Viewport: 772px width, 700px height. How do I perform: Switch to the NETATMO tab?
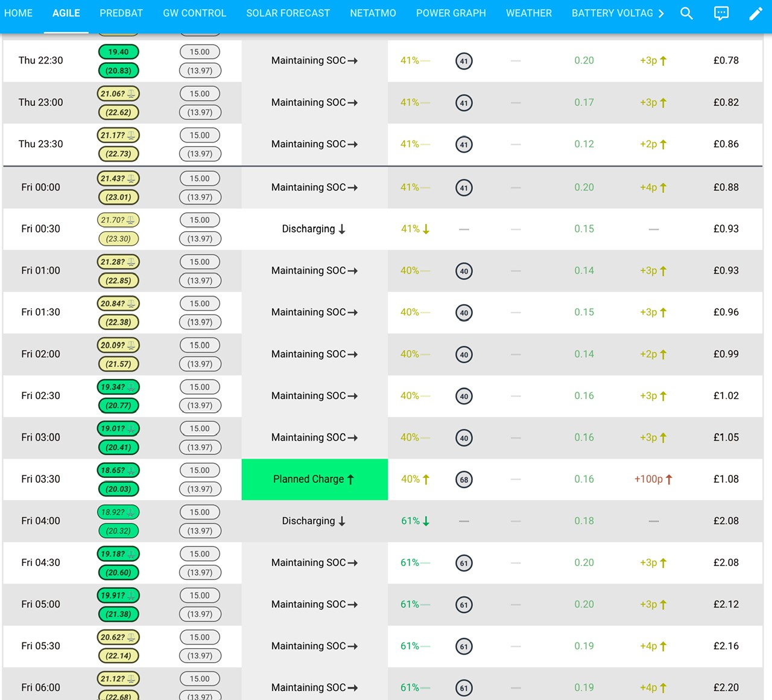pyautogui.click(x=373, y=13)
